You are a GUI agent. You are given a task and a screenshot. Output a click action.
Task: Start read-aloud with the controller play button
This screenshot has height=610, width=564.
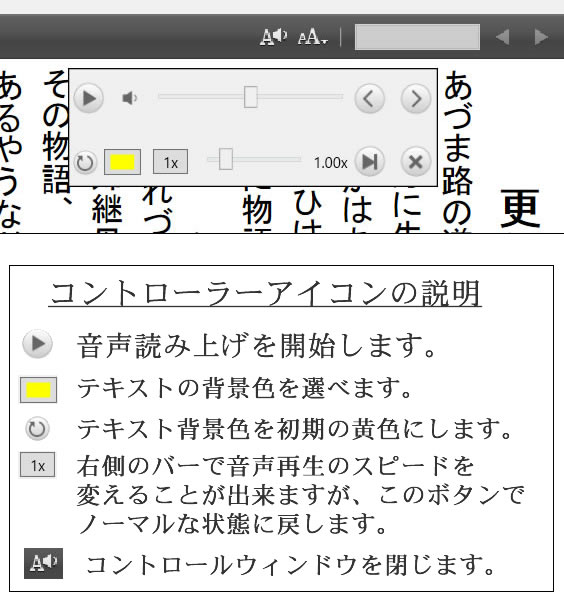coord(89,98)
